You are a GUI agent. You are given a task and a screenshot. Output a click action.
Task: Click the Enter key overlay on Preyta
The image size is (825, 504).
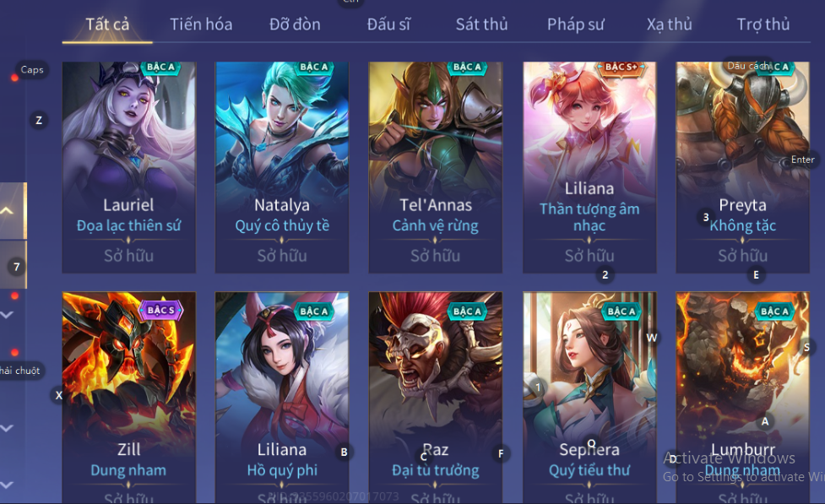tap(802, 160)
